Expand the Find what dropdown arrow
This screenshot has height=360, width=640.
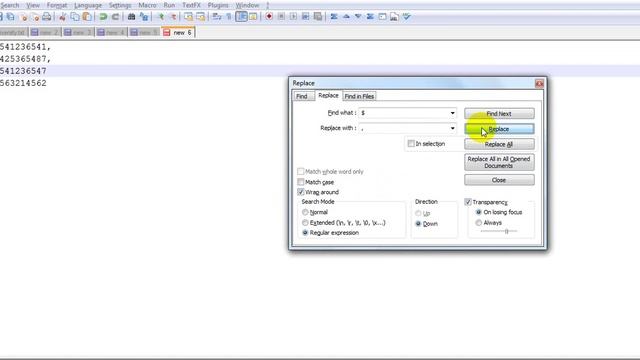[452, 113]
